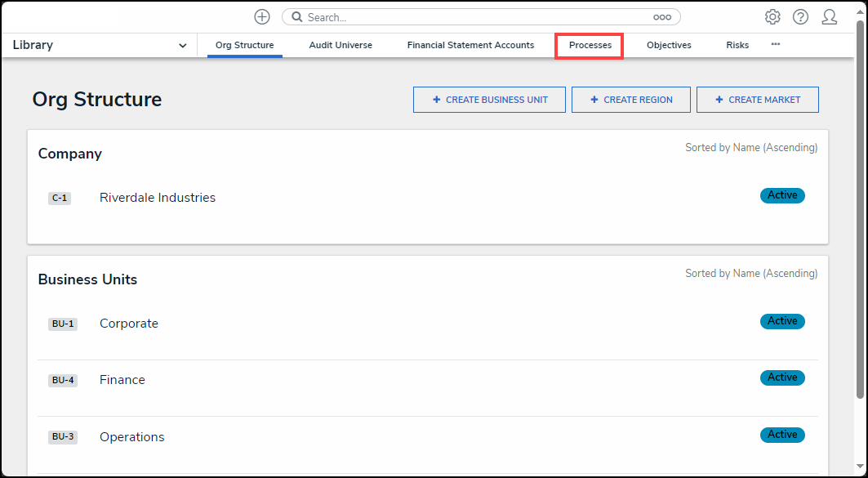The width and height of the screenshot is (868, 478).
Task: Click the plus quick-create icon
Action: click(x=261, y=17)
